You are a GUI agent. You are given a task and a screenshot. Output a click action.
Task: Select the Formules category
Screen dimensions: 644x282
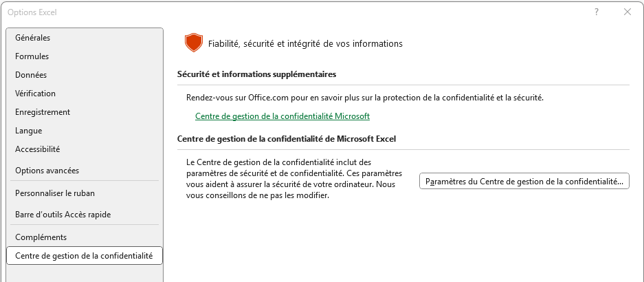[x=32, y=56]
